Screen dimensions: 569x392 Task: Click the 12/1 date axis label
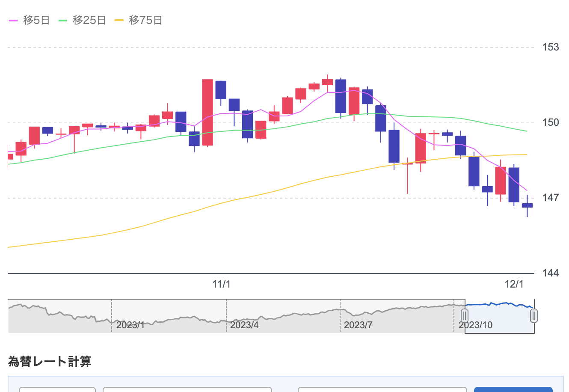pyautogui.click(x=514, y=284)
